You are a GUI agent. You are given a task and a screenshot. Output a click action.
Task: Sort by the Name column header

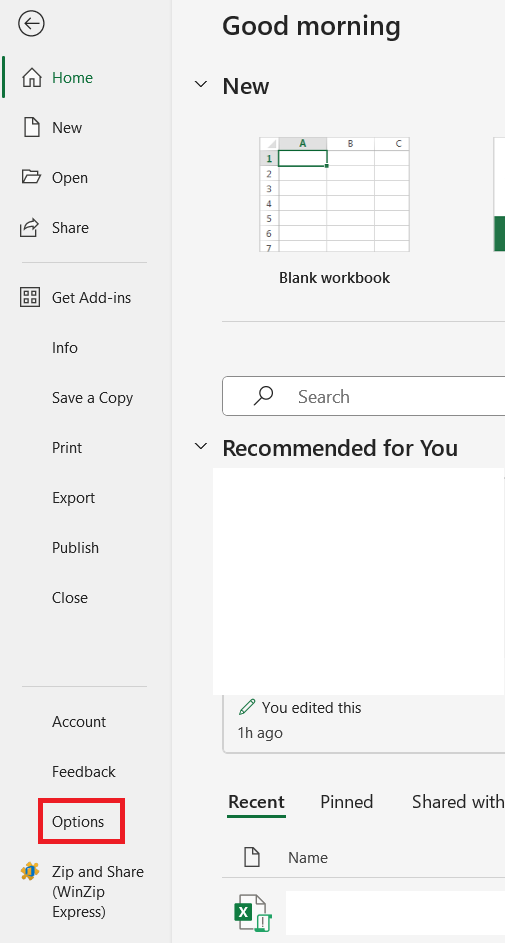pyautogui.click(x=308, y=858)
